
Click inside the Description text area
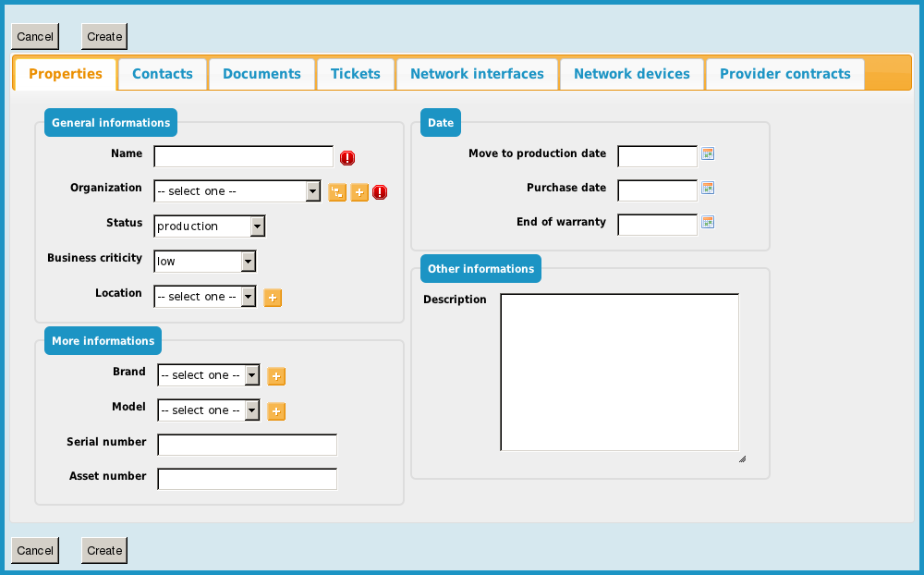coord(619,372)
